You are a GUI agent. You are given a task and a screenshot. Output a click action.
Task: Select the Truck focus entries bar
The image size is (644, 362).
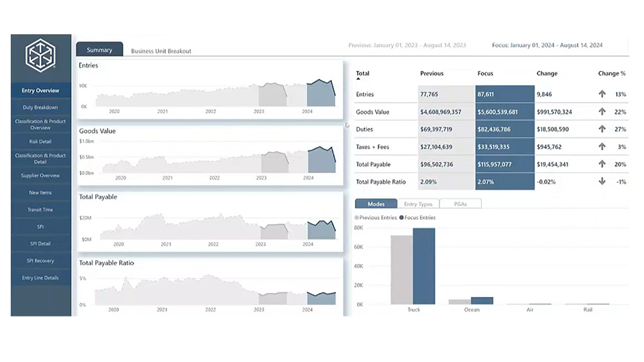pos(424,267)
